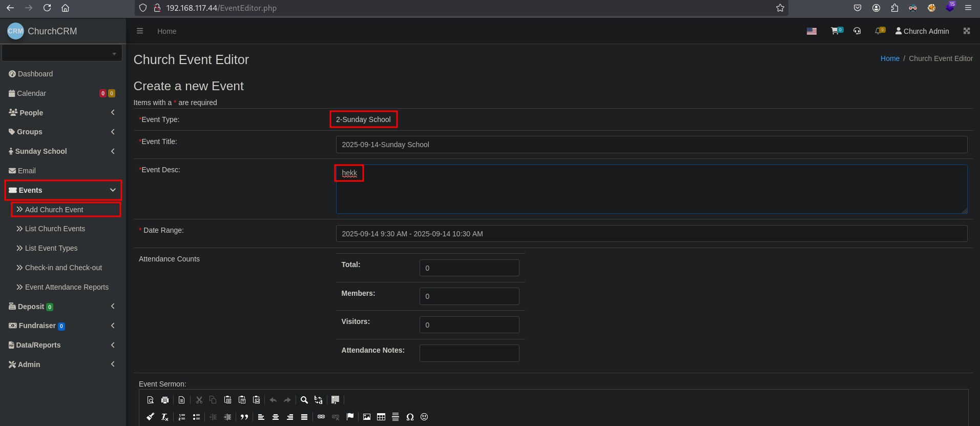Toggle the sidebar hamburger menu
This screenshot has width=980, height=426.
[x=140, y=31]
